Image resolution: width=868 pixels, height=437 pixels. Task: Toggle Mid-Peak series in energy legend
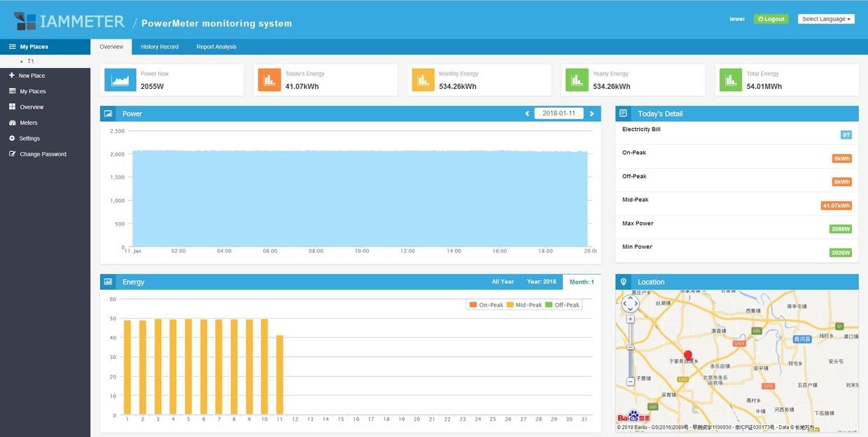[524, 305]
